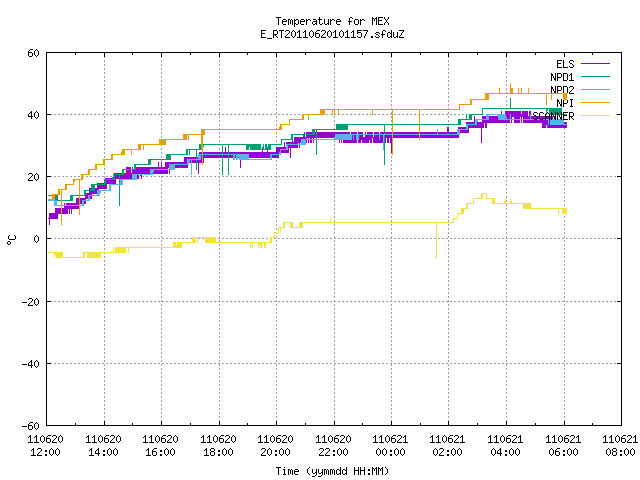Click the NPI downward spike at 110621 00:00
Screen dimensions: 640x480
pos(392,132)
